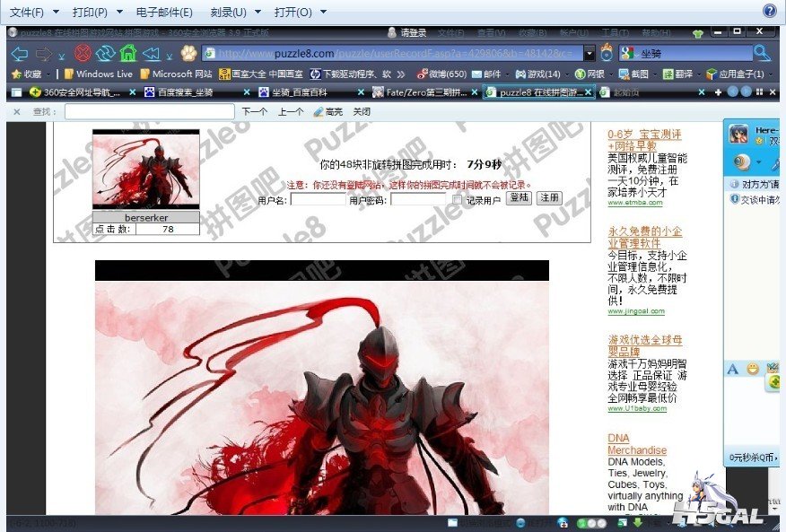
Task: Click the 截图 screenshot tool
Action: [633, 74]
